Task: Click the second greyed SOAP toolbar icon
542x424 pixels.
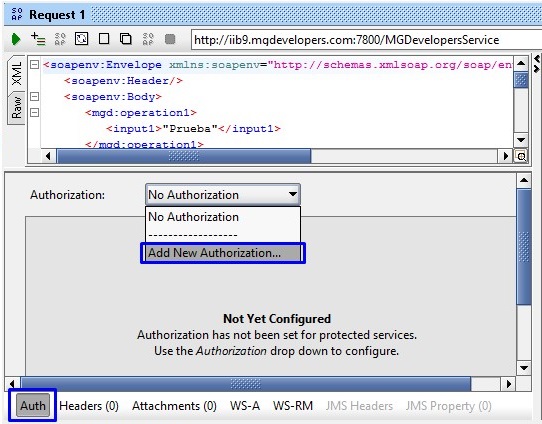Action: 148,39
